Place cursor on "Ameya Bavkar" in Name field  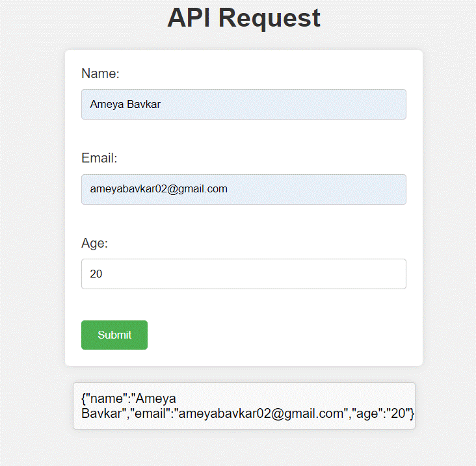126,104
